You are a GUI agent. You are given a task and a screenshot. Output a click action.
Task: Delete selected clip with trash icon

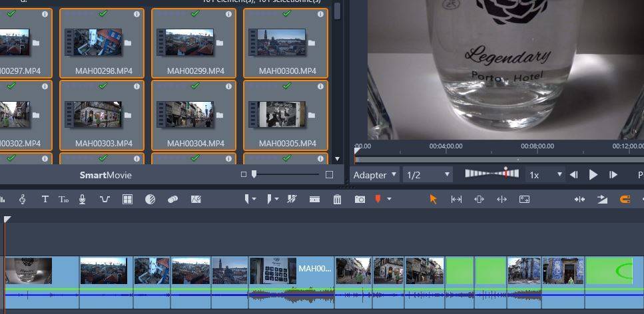[337, 199]
